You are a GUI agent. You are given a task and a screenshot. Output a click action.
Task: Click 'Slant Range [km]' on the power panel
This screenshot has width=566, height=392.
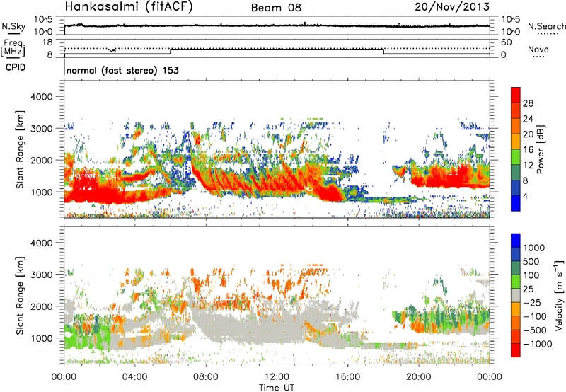[20, 150]
